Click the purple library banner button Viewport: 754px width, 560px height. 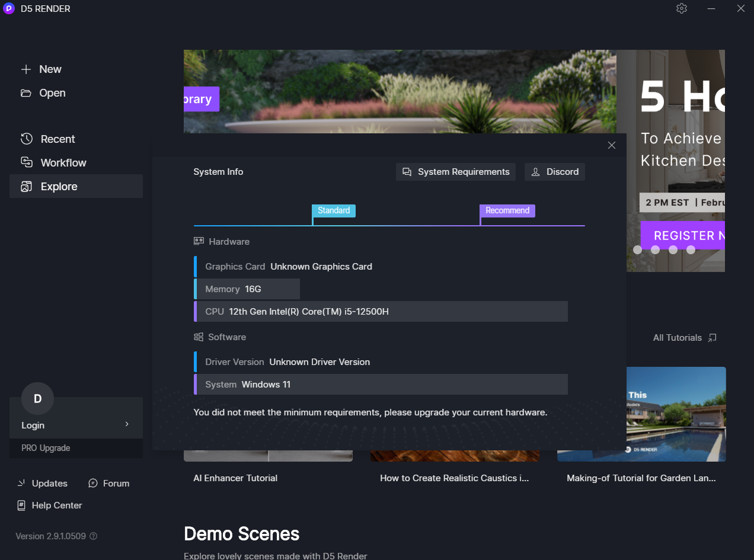pos(202,99)
